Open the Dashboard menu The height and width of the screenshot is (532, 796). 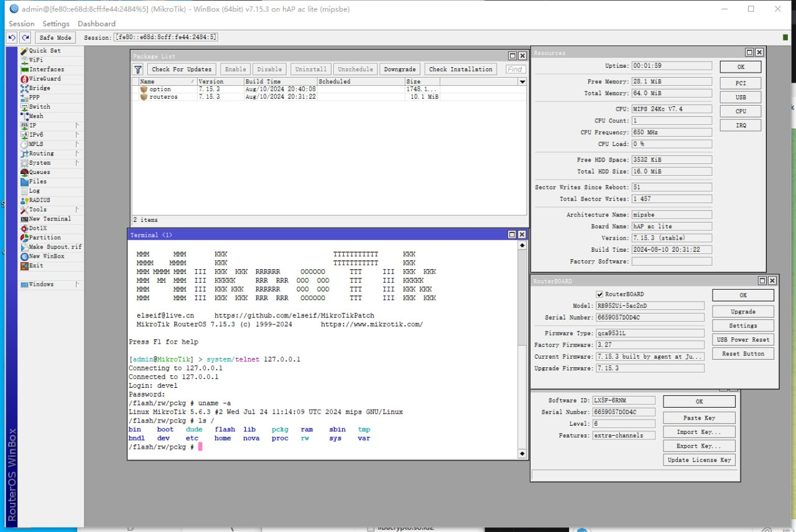[96, 24]
